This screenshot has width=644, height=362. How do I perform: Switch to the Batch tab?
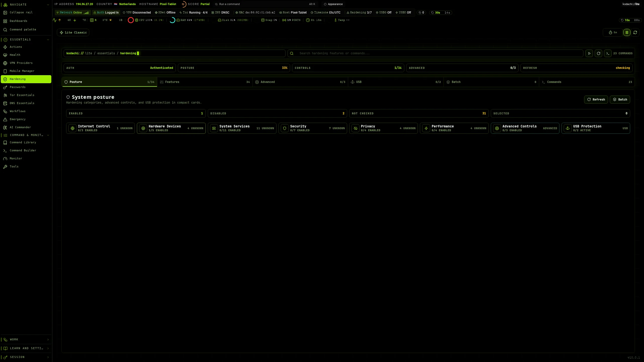pos(491,82)
